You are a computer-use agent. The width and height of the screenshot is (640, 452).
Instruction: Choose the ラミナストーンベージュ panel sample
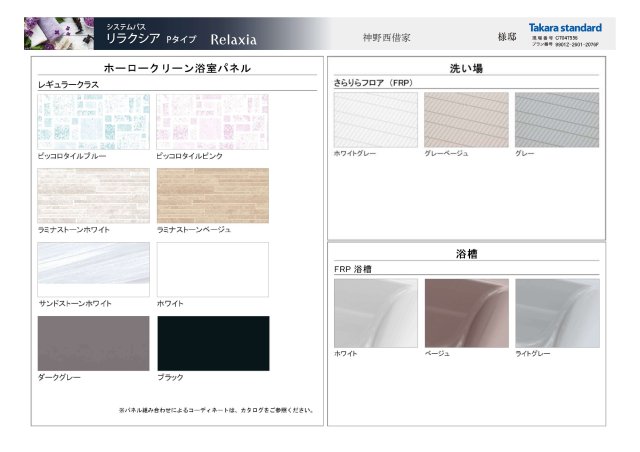pyautogui.click(x=213, y=196)
